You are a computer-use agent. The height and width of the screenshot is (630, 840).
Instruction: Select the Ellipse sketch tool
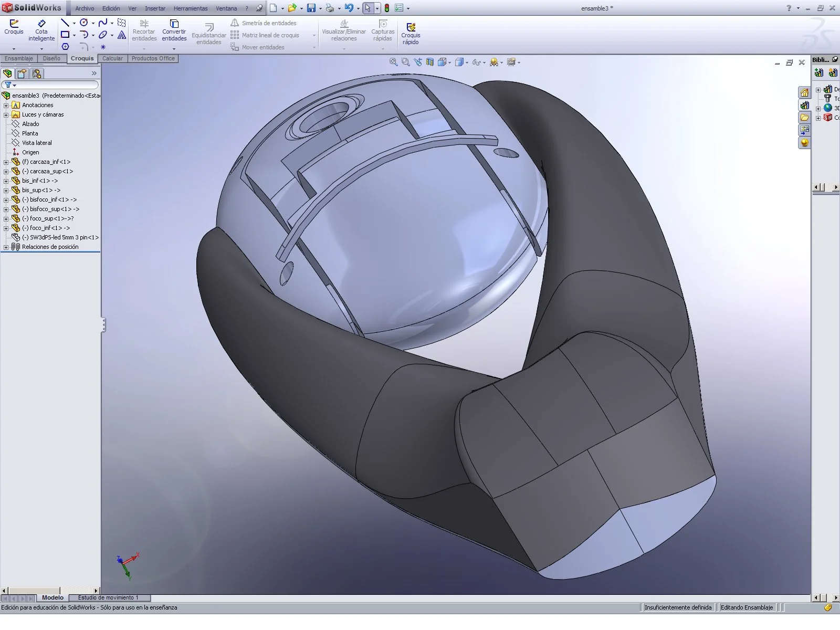click(103, 35)
